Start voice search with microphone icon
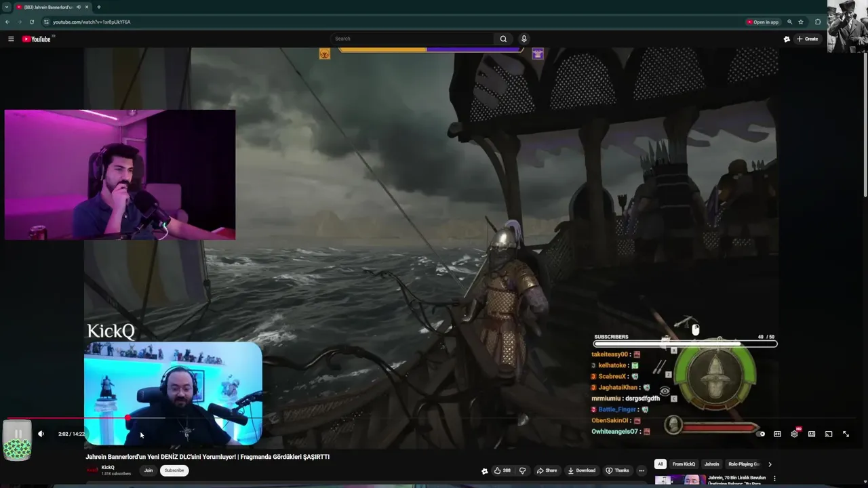This screenshot has width=868, height=488. (x=524, y=39)
